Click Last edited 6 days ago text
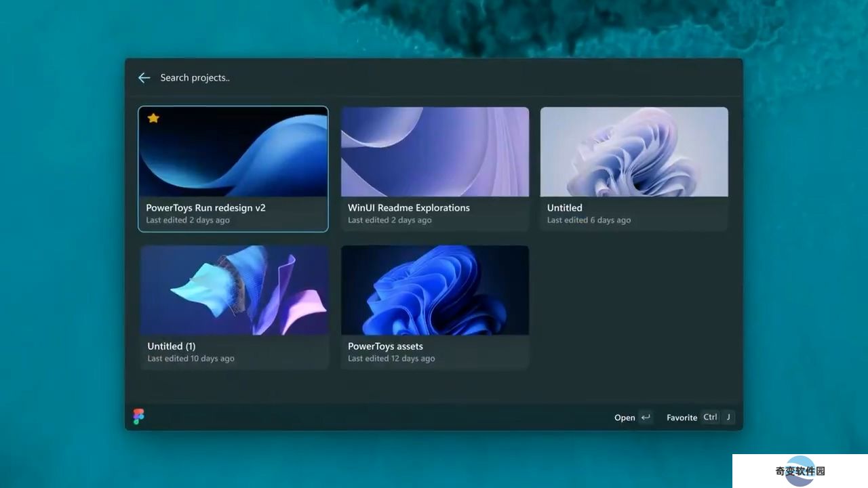Viewport: 868px width, 488px height. pos(589,220)
